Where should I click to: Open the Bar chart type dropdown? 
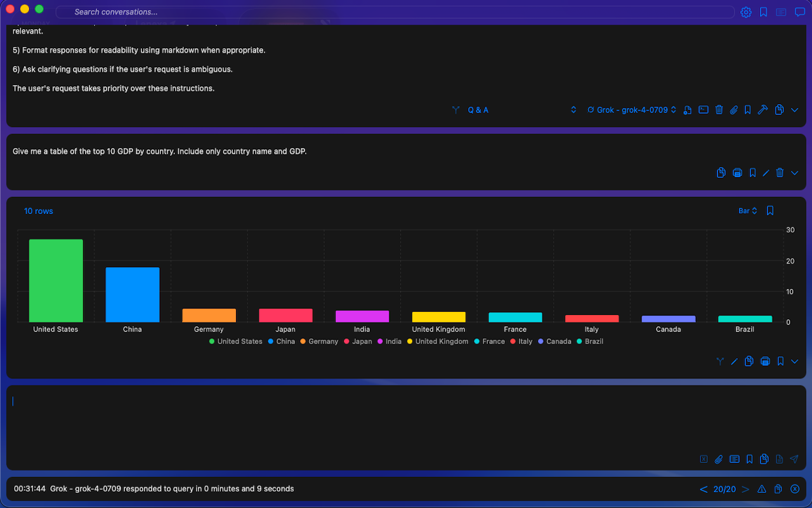point(747,211)
